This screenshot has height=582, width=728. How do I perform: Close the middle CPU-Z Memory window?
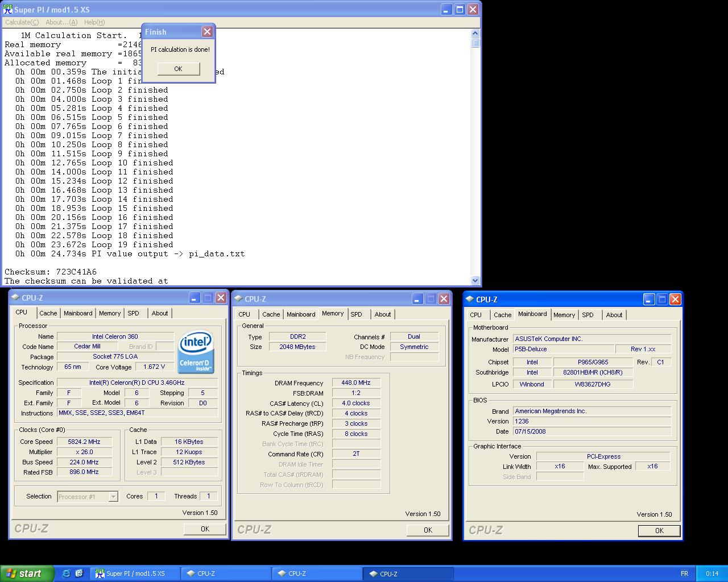(444, 299)
